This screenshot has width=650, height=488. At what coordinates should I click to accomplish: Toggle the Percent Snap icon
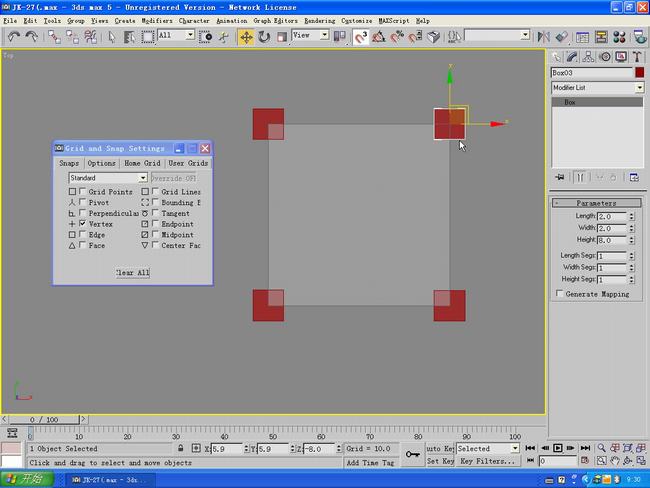click(x=397, y=37)
